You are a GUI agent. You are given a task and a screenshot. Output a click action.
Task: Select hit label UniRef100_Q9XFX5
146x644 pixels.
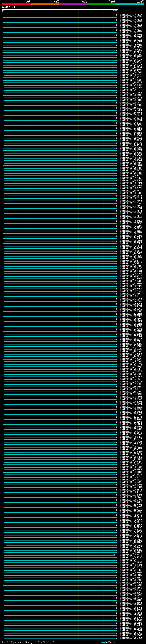click(131, 85)
